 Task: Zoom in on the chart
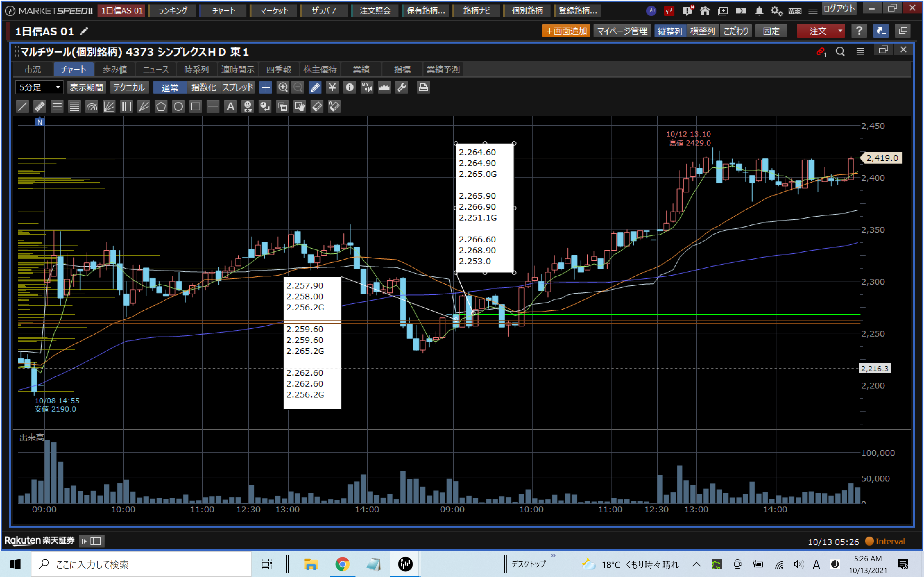click(283, 88)
